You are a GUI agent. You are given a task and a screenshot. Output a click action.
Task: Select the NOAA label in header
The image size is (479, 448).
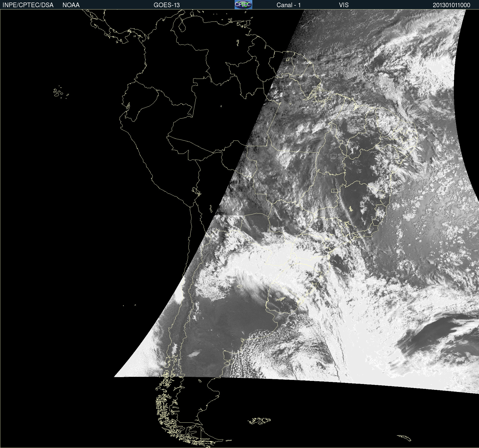click(71, 5)
